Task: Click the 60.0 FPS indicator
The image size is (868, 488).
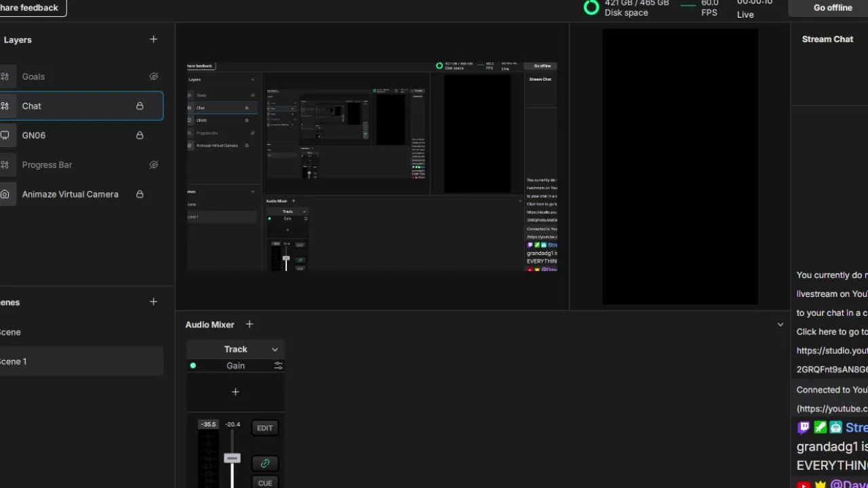Action: tap(709, 7)
